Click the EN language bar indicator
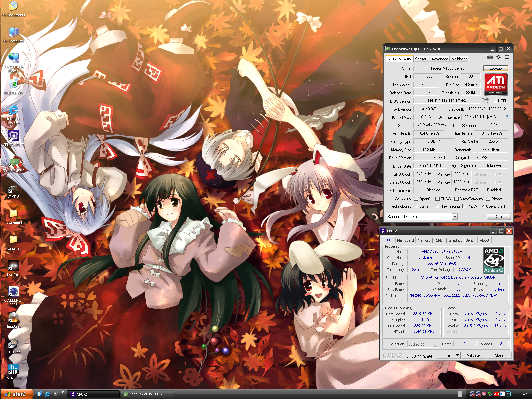Viewport: 532px width, 399px height. click(x=460, y=394)
